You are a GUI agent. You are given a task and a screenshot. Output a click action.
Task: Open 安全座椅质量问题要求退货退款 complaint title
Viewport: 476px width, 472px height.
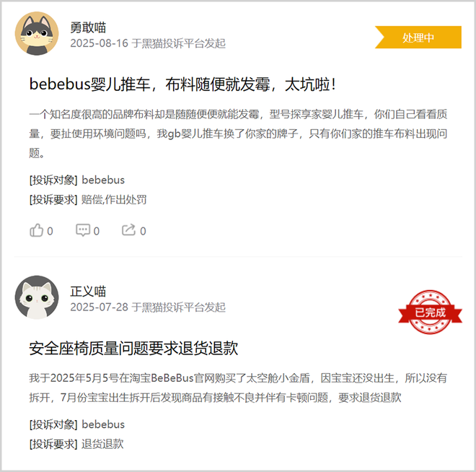click(133, 348)
